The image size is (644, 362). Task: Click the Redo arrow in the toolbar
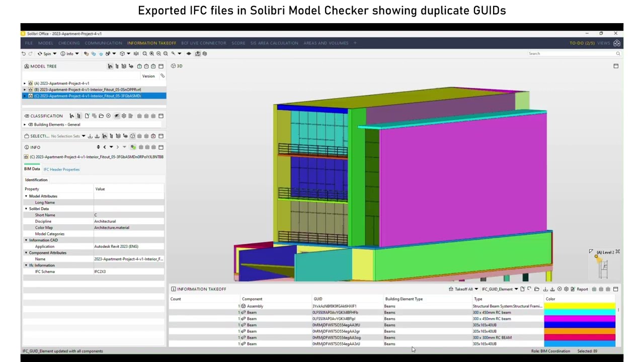(x=30, y=54)
